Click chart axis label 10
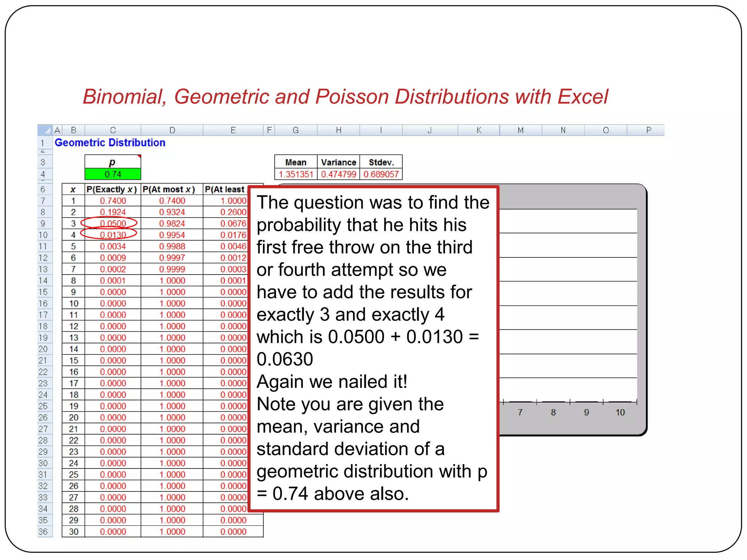 coord(620,412)
